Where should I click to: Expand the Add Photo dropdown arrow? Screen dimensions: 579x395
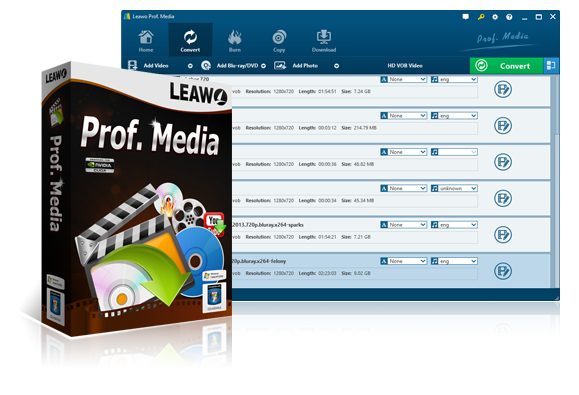[336, 66]
